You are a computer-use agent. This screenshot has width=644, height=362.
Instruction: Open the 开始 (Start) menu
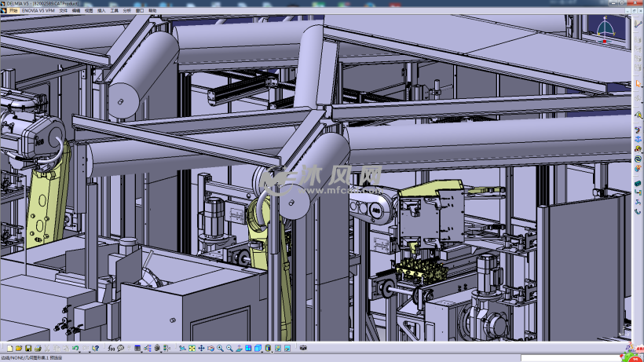13,11
